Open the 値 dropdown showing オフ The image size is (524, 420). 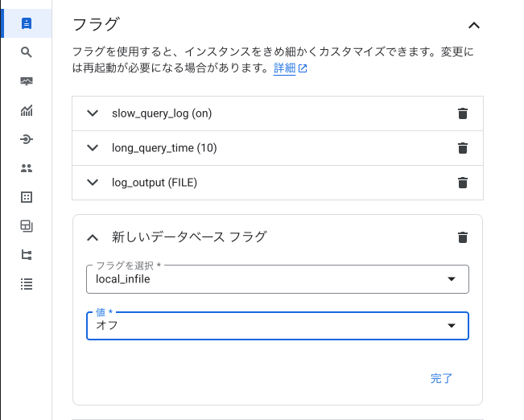278,326
